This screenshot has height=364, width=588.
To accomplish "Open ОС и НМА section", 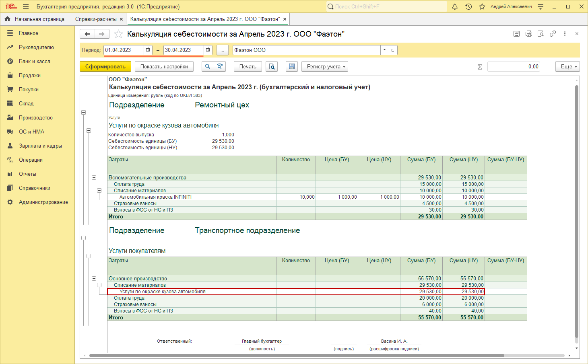I will (x=31, y=132).
